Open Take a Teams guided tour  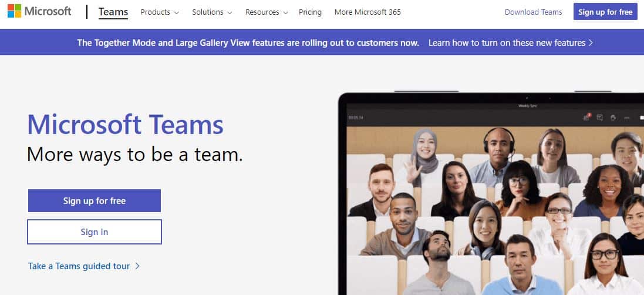pos(84,266)
